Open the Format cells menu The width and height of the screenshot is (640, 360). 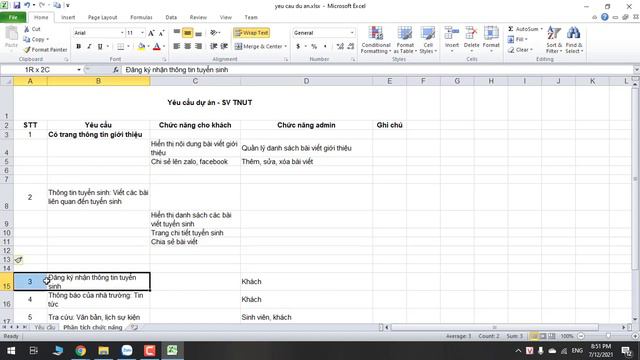pos(491,39)
